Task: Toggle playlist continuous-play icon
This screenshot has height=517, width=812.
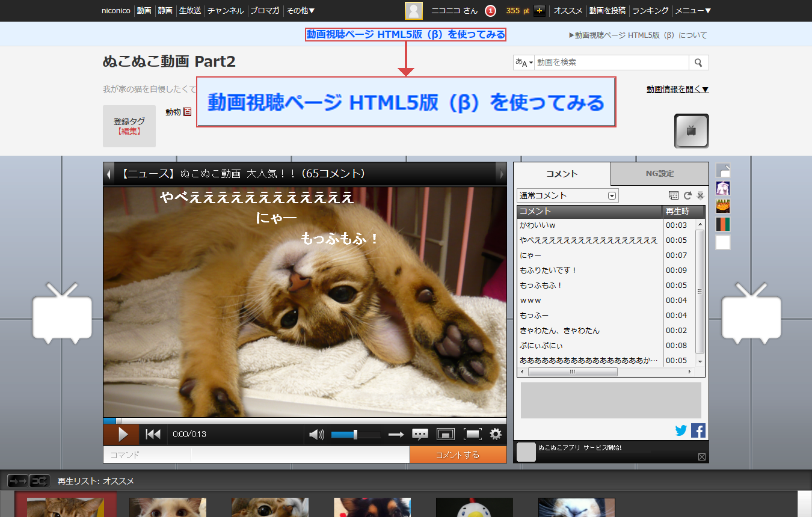Action: pyautogui.click(x=17, y=481)
